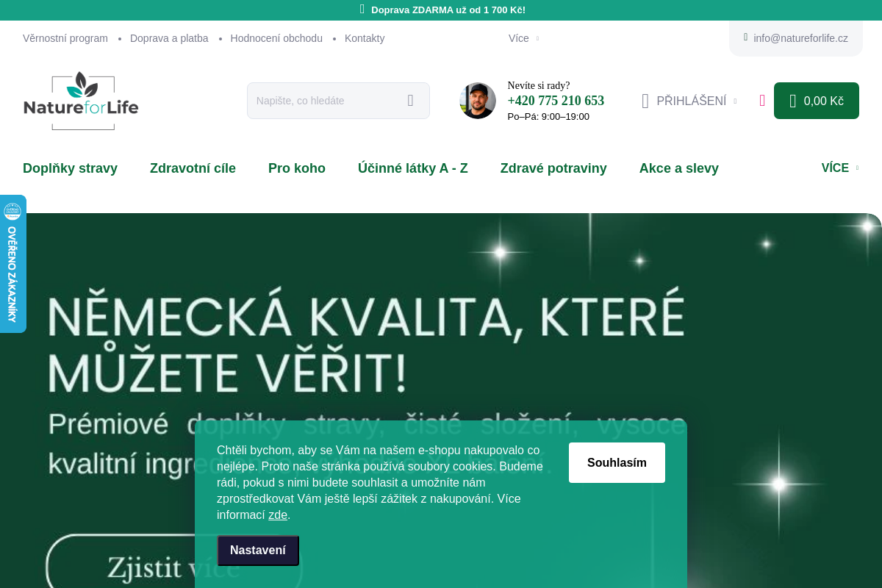Screen dimensions: 882x588
Task: Open the Doplňky stravy menu
Action: click(70, 168)
